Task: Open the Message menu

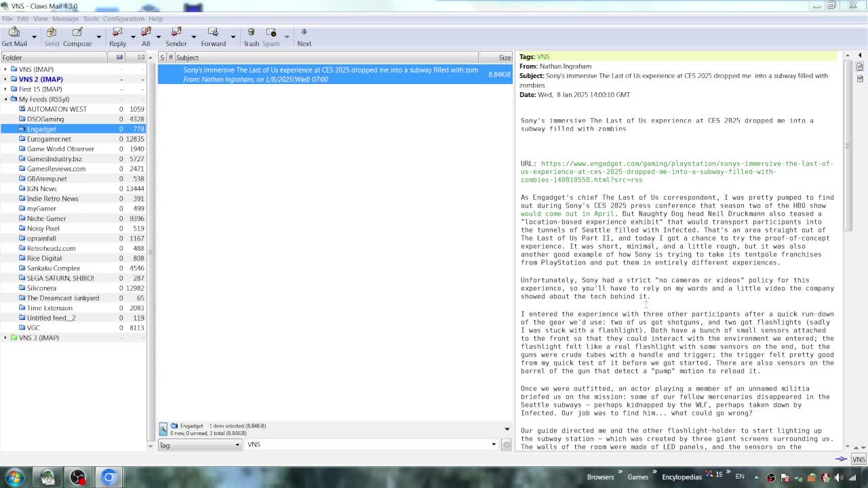Action: [x=65, y=18]
